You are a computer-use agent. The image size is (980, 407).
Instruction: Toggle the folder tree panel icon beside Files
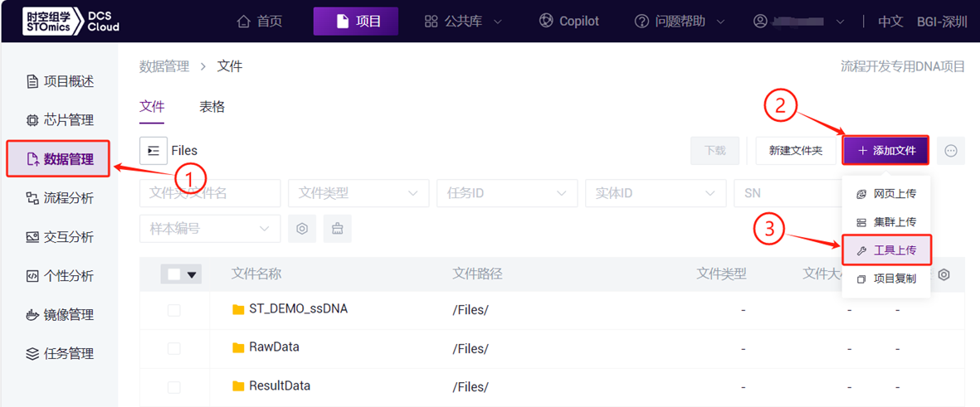[154, 150]
